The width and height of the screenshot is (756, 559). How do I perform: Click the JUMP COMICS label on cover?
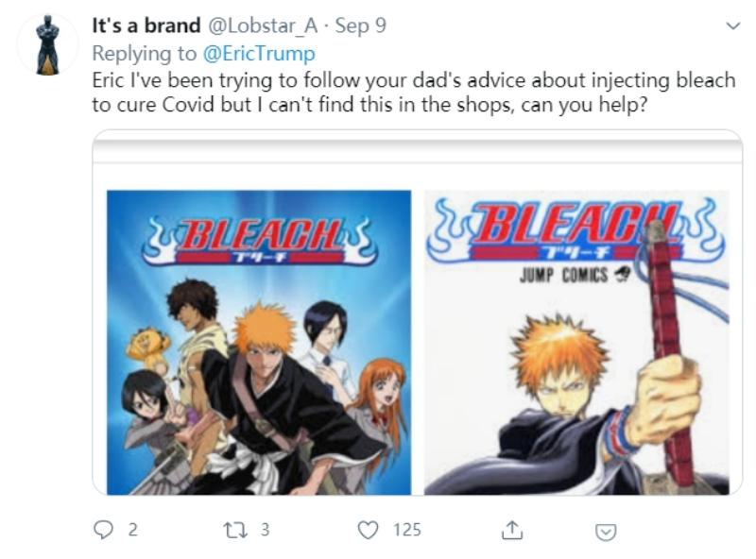click(563, 275)
